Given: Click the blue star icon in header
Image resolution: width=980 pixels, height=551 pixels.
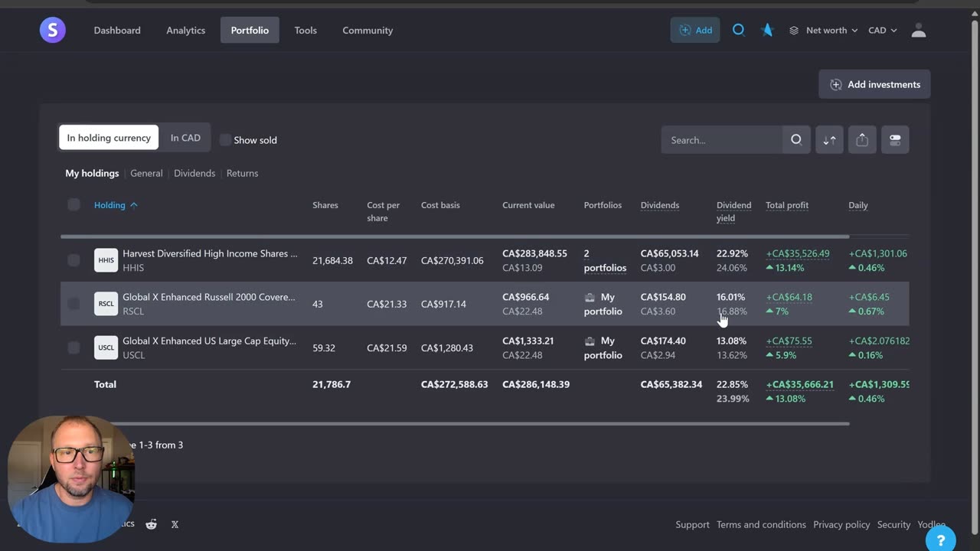Looking at the screenshot, I should pyautogui.click(x=767, y=30).
